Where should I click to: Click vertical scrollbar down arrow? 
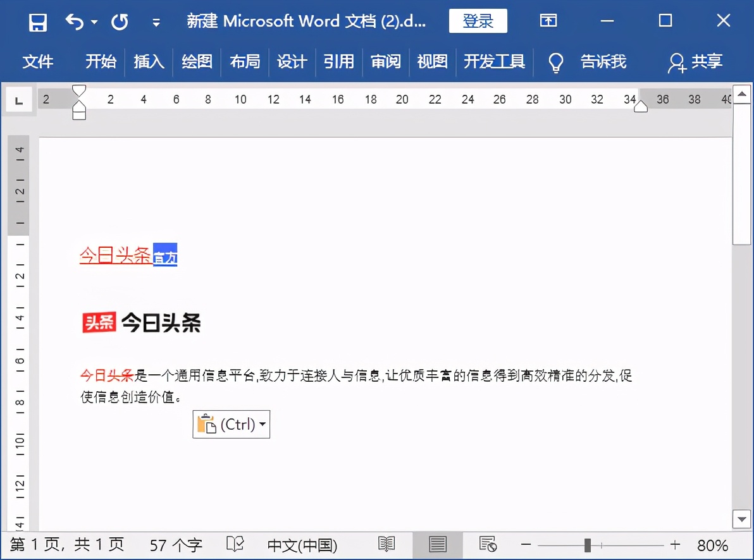[x=742, y=519]
